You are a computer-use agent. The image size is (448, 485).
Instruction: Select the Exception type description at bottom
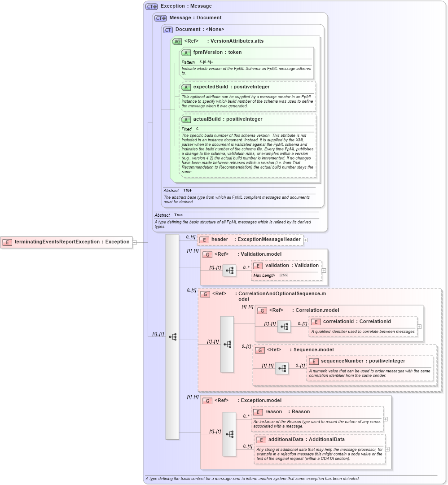tap(252, 479)
